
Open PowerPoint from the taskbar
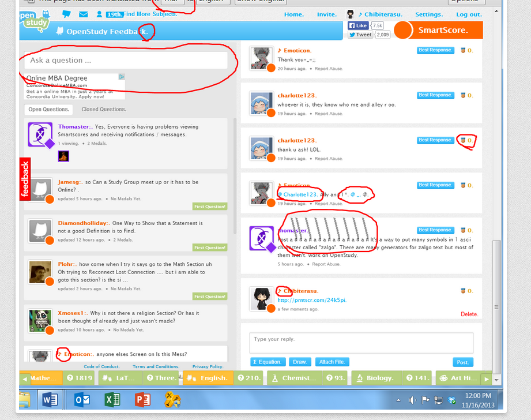pyautogui.click(x=142, y=400)
